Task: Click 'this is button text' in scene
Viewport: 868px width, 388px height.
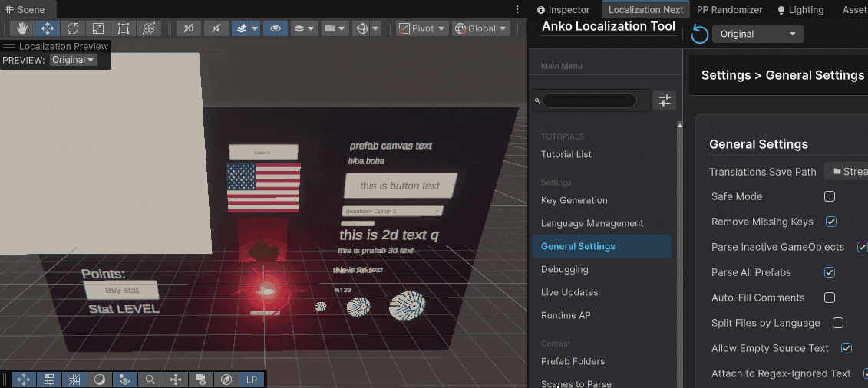Action: click(401, 186)
